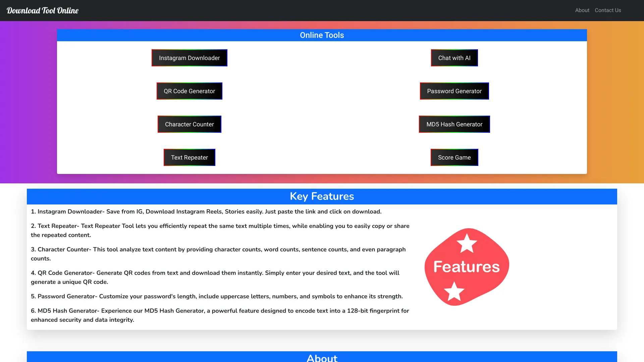Open the QR Code Generator tool
Image resolution: width=644 pixels, height=362 pixels.
189,90
